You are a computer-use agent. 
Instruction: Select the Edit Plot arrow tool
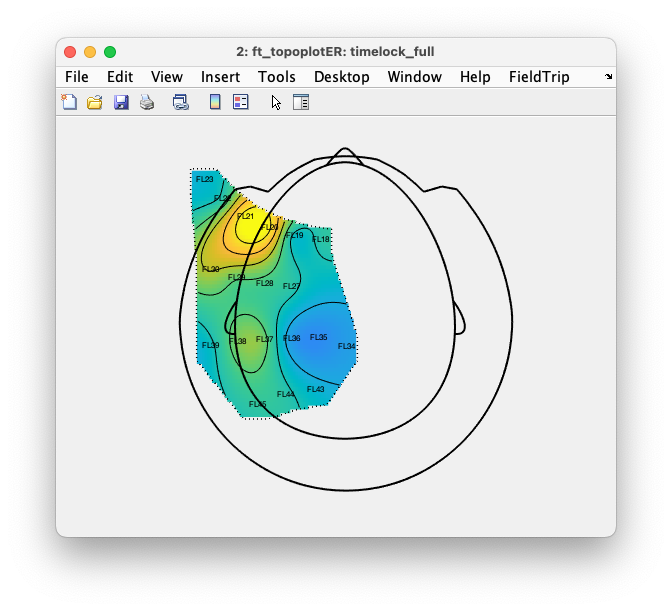point(276,102)
